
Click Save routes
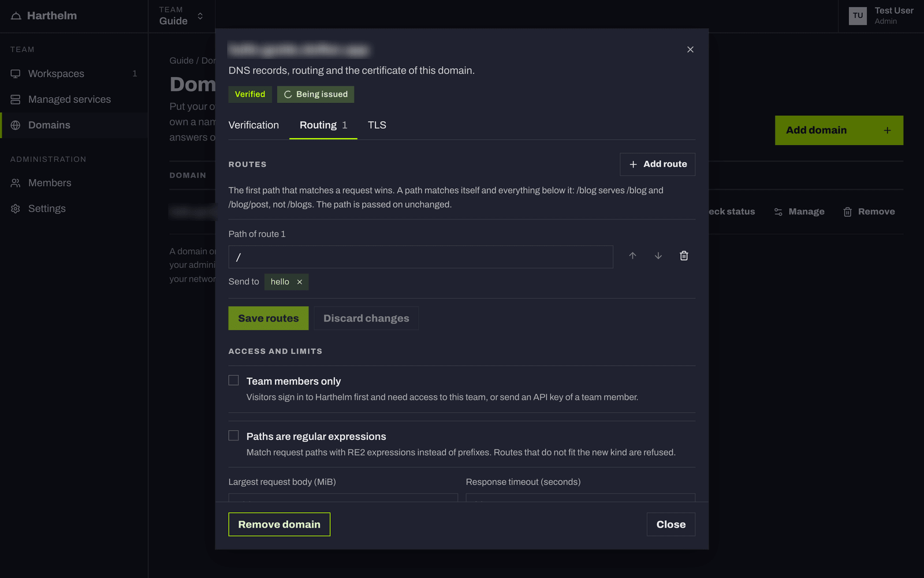[x=269, y=318]
